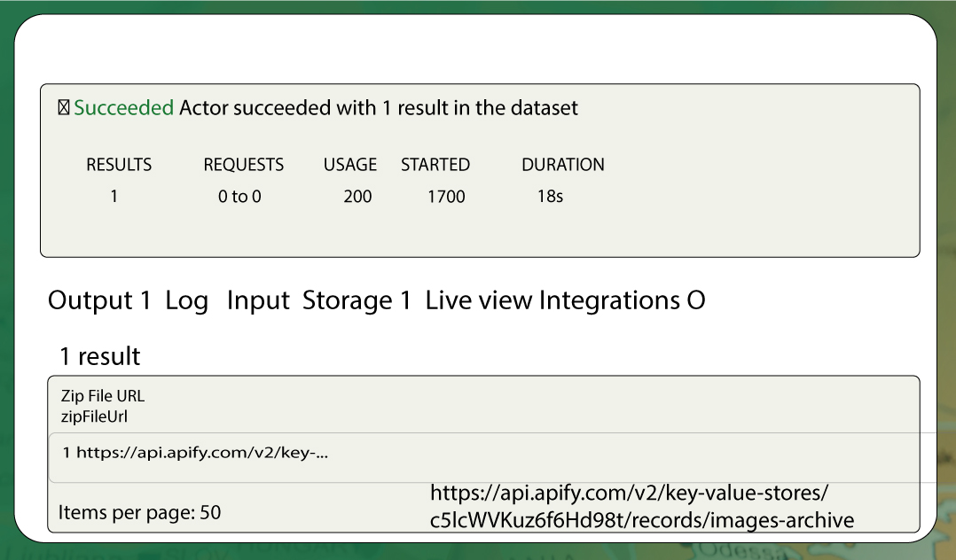This screenshot has height=560, width=956.
Task: Click the green Succeeded status label
Action: pyautogui.click(x=124, y=108)
